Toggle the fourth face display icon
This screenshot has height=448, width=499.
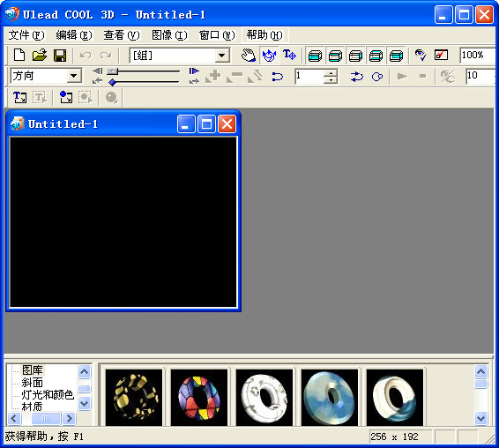(376, 56)
